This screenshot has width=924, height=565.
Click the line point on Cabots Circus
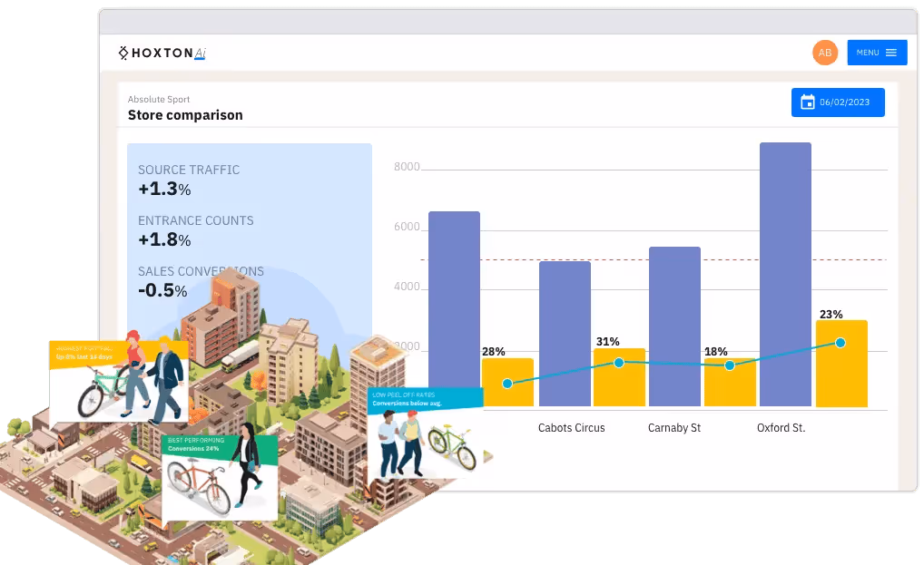[619, 363]
